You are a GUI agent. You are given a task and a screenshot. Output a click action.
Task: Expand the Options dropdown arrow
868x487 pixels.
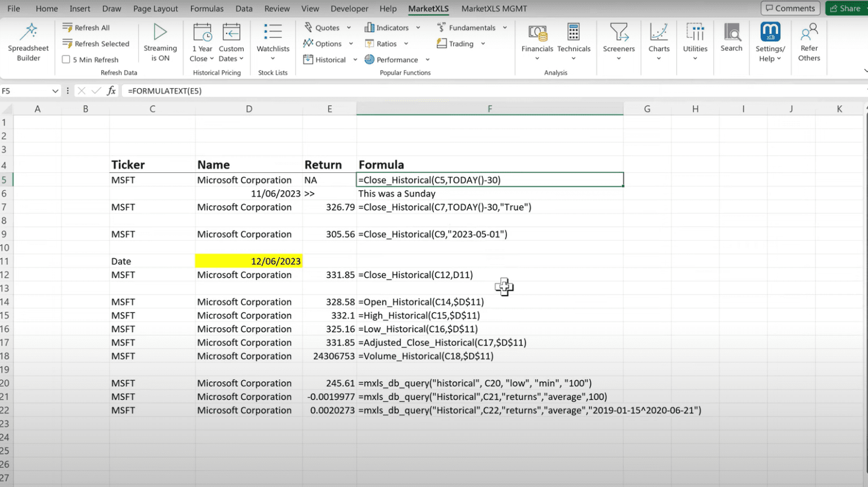351,44
